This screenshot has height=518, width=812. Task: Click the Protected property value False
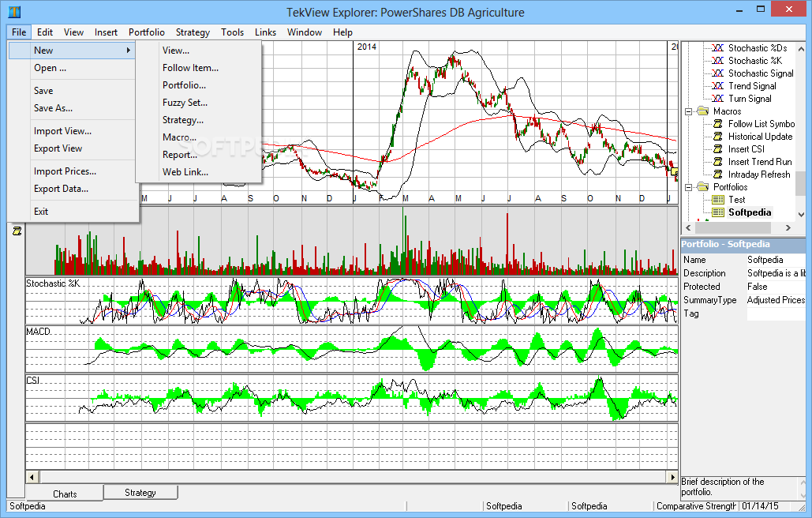776,287
